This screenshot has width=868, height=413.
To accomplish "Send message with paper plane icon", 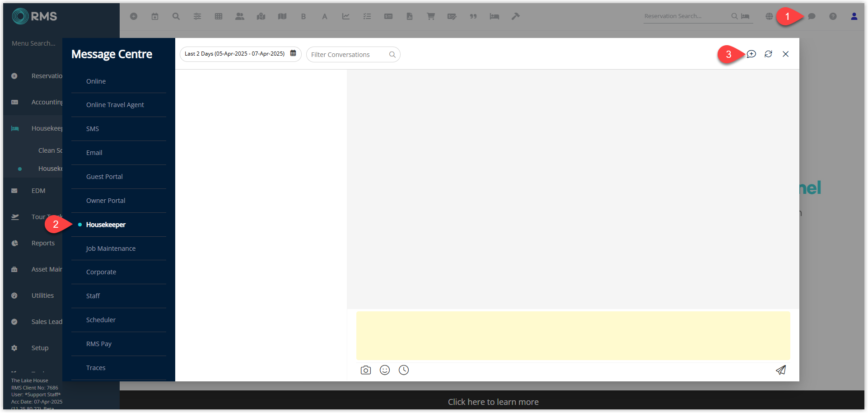I will coord(781,370).
